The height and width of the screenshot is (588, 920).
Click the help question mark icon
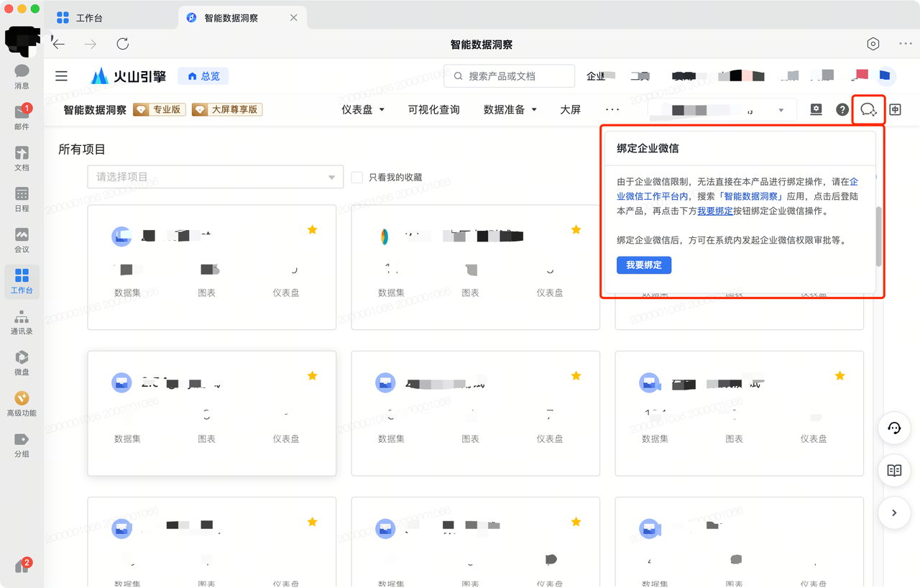(x=842, y=110)
